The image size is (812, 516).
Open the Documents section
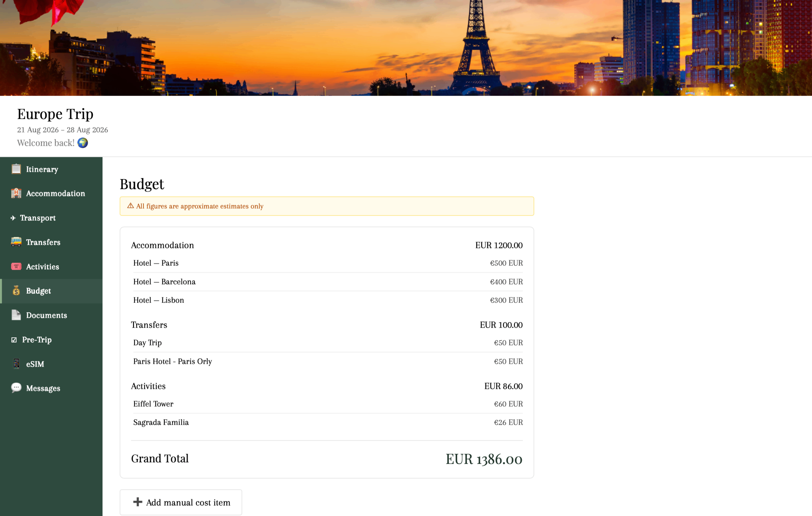[51, 315]
